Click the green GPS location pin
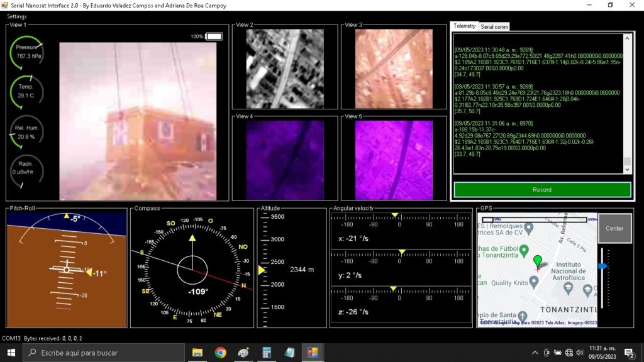 [537, 261]
